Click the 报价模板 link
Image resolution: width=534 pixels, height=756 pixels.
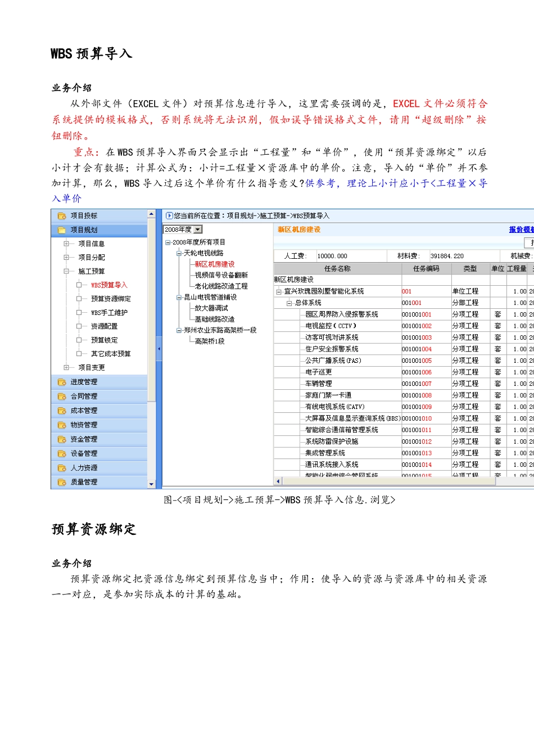pos(521,229)
